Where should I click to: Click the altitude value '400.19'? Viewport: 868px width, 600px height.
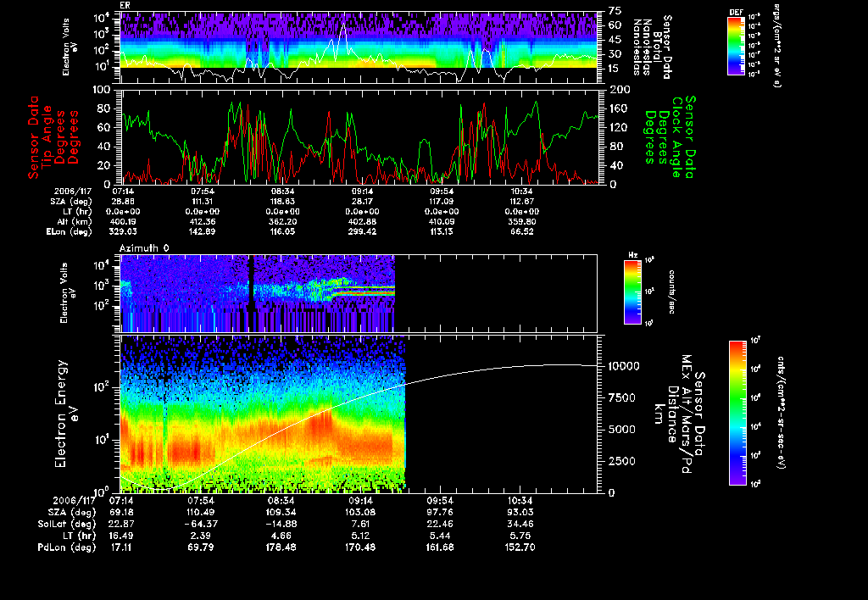point(125,221)
